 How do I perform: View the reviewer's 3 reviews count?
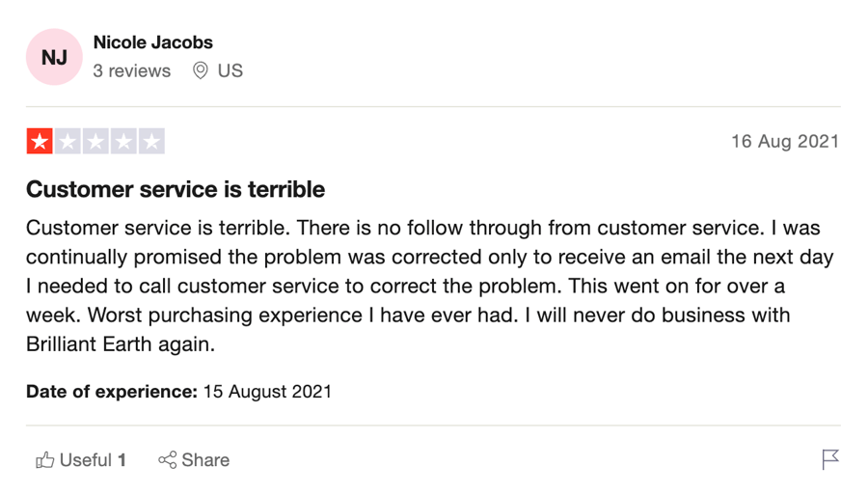point(132,70)
